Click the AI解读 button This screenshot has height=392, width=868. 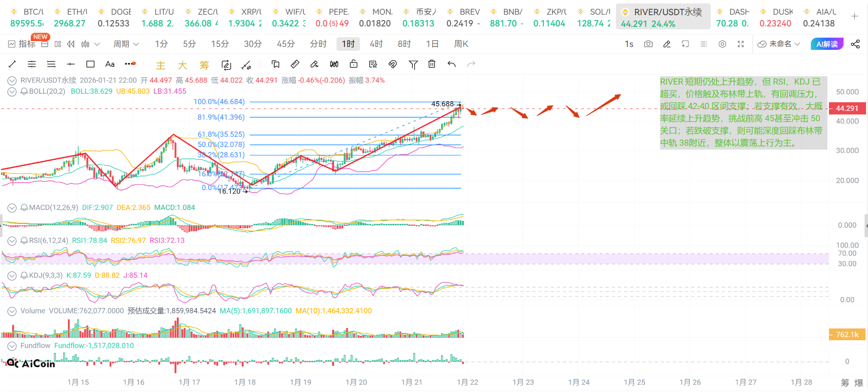tap(827, 44)
